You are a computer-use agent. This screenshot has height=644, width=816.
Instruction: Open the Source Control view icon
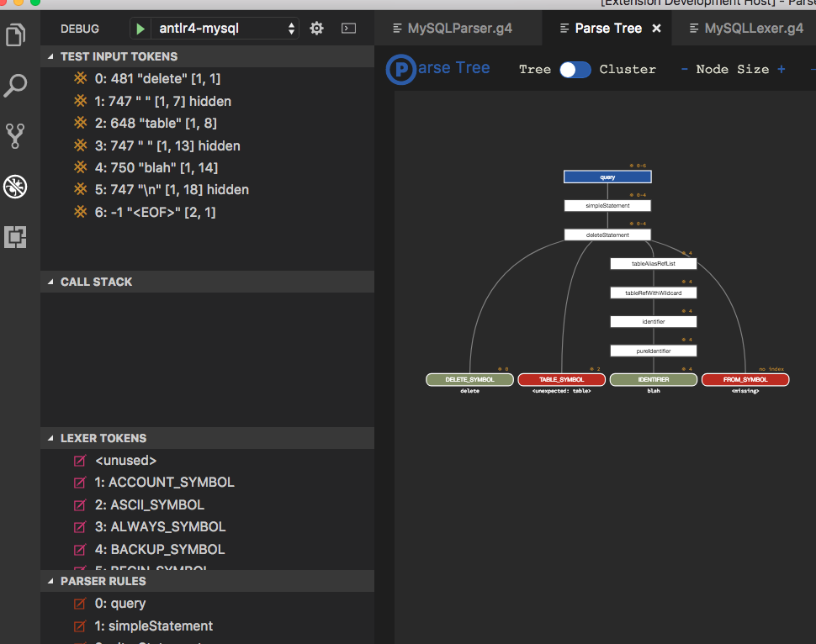pyautogui.click(x=15, y=136)
